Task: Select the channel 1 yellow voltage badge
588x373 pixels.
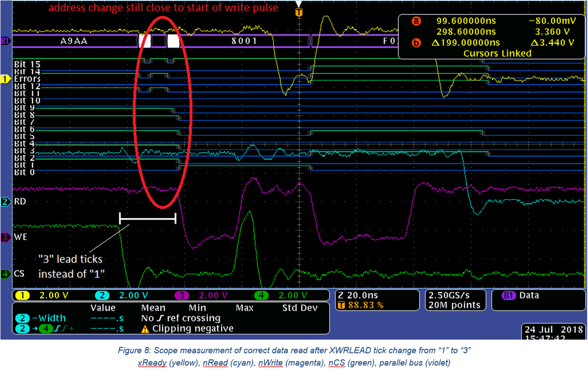Action: point(22,296)
